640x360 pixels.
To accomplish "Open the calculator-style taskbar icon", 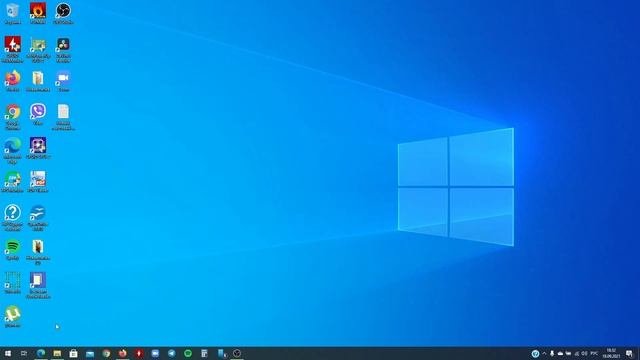I will pyautogui.click(x=204, y=353).
